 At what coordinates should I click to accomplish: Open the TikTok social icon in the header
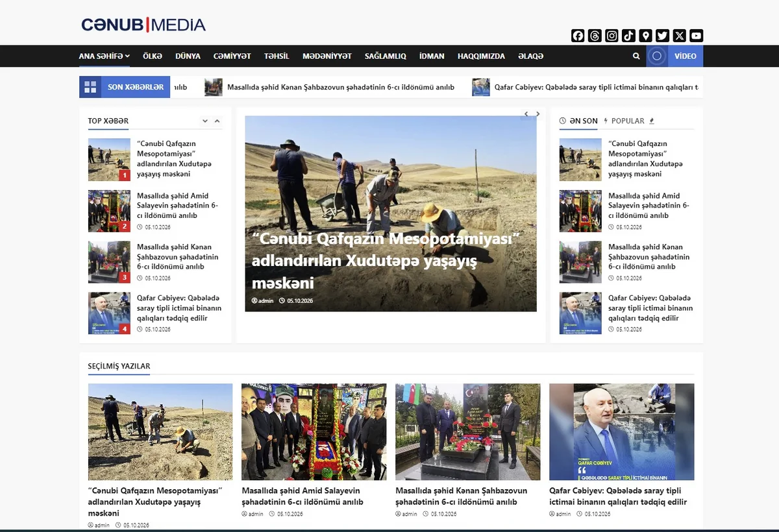628,36
